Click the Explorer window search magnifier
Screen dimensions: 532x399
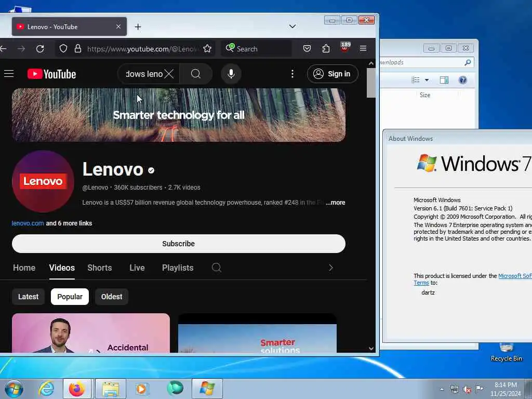(x=468, y=62)
